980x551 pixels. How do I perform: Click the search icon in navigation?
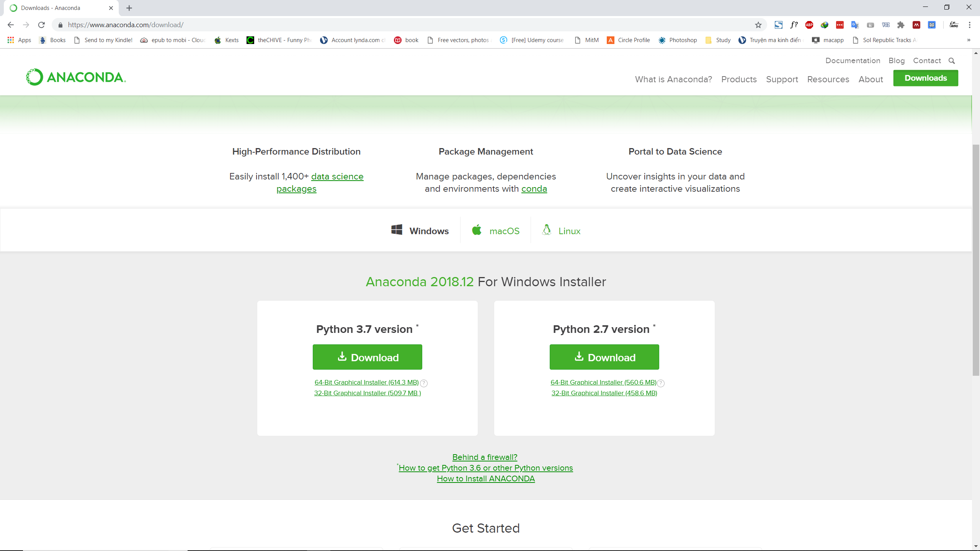tap(952, 60)
